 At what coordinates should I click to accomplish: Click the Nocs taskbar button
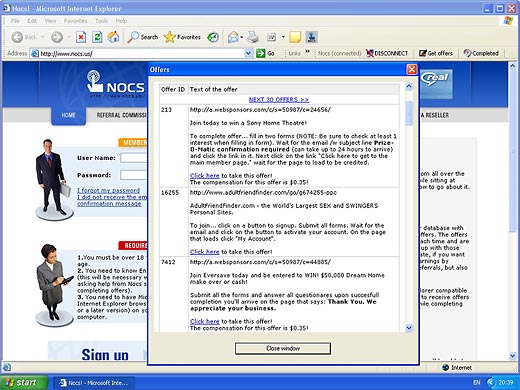click(x=94, y=383)
